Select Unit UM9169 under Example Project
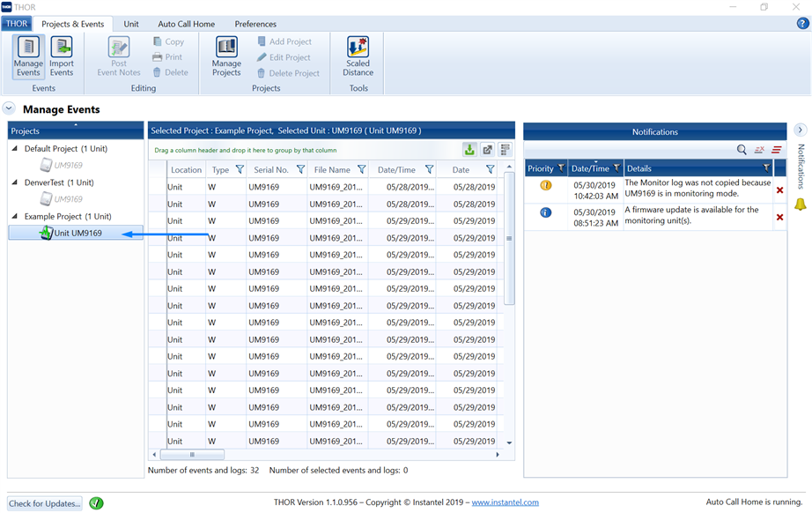The width and height of the screenshot is (812, 513). coord(78,233)
